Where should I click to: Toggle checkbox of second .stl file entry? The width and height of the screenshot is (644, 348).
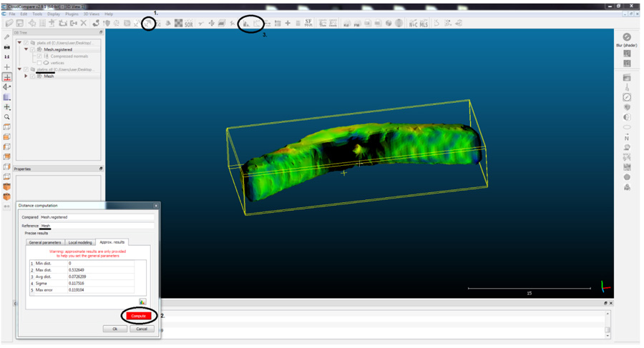click(x=26, y=69)
